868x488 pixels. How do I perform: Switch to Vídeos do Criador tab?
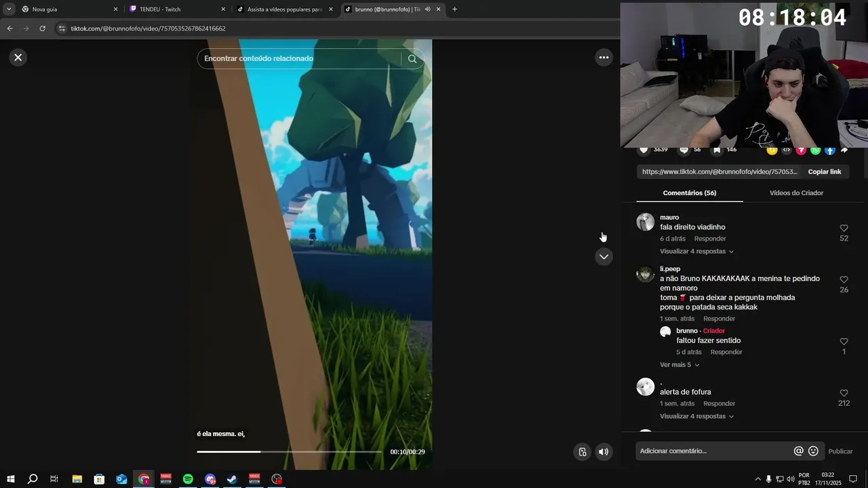[796, 193]
